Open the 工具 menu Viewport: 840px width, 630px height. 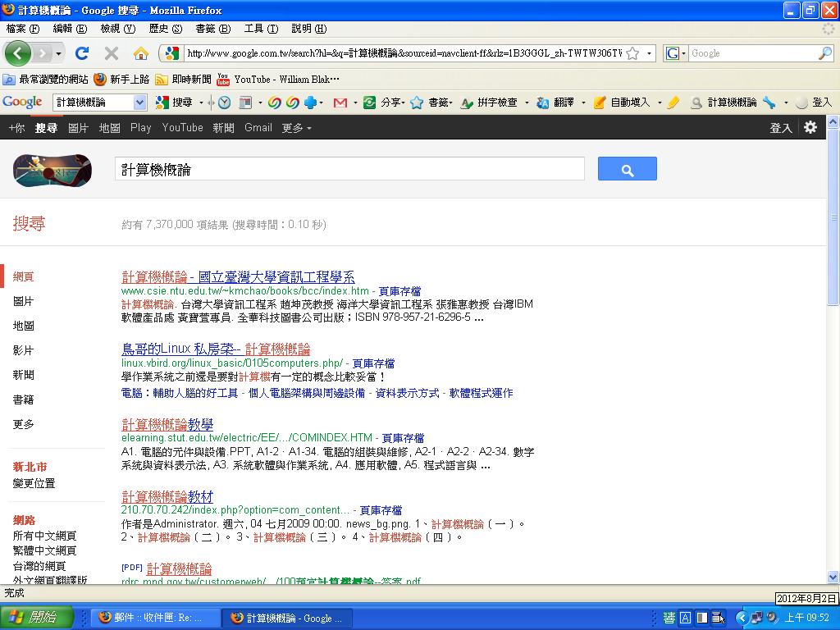click(x=261, y=29)
